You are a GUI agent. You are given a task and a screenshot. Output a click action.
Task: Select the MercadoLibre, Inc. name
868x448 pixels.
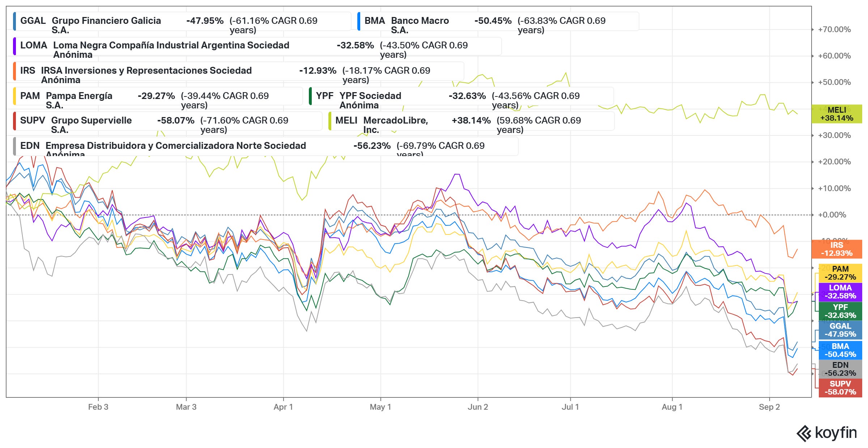(x=396, y=125)
